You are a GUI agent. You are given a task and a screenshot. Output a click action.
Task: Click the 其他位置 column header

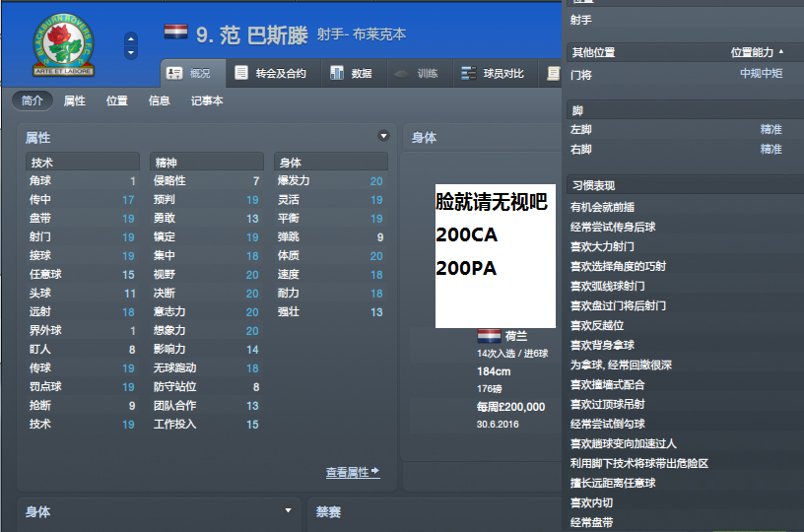coord(593,52)
